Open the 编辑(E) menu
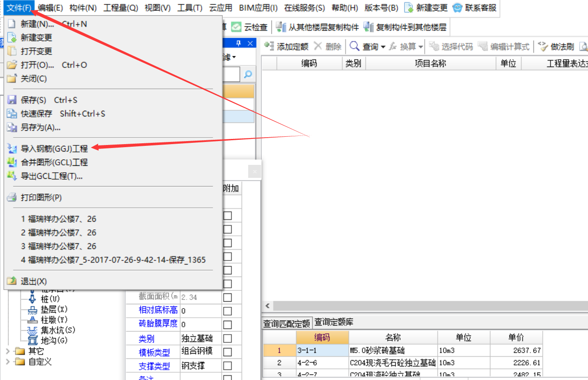This screenshot has height=380, width=588. 50,8
